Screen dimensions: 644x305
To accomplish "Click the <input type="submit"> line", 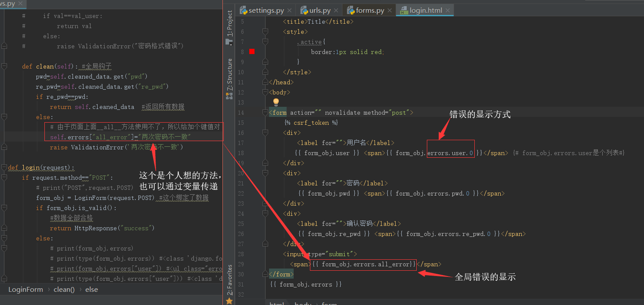I will click(x=320, y=254).
